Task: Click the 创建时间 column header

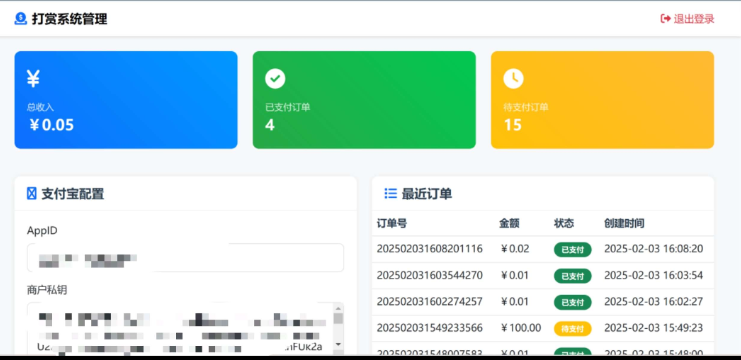Action: (624, 223)
